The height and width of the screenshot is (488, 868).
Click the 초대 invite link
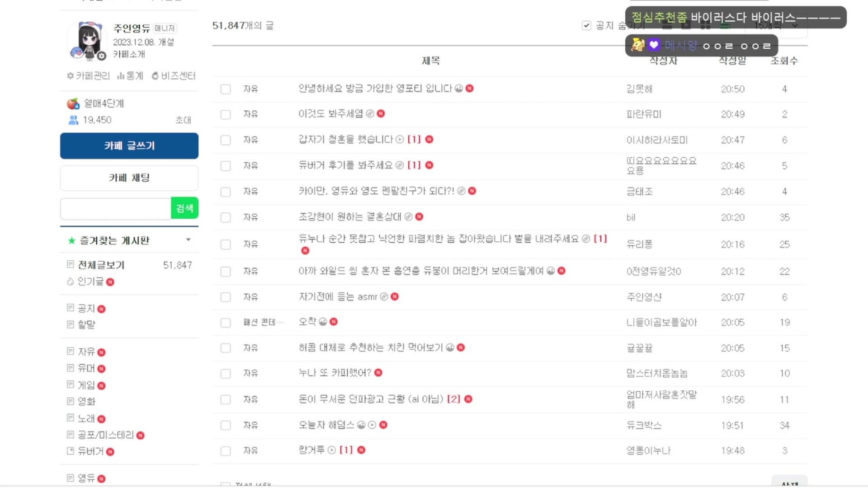183,120
